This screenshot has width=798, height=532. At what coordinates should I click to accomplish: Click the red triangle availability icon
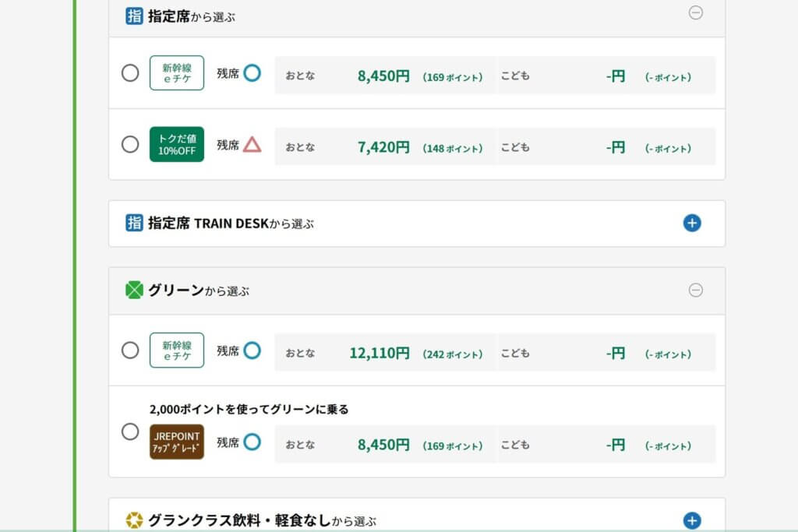coord(252,145)
